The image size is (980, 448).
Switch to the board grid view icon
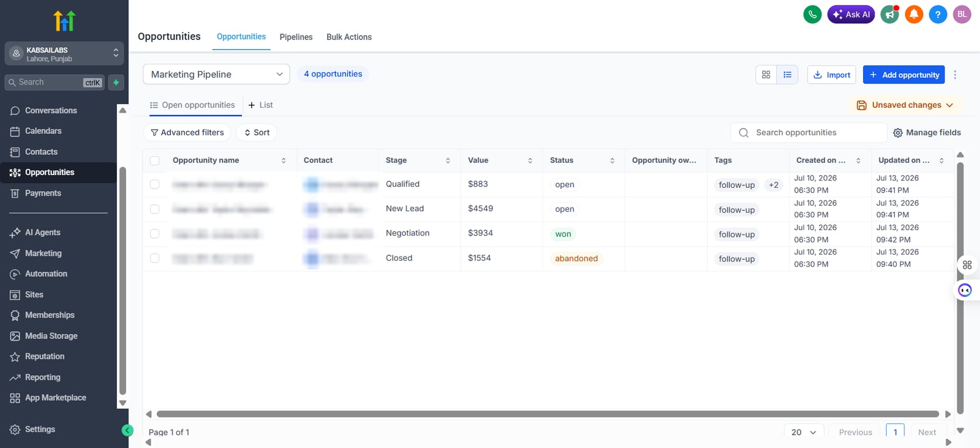(x=766, y=75)
